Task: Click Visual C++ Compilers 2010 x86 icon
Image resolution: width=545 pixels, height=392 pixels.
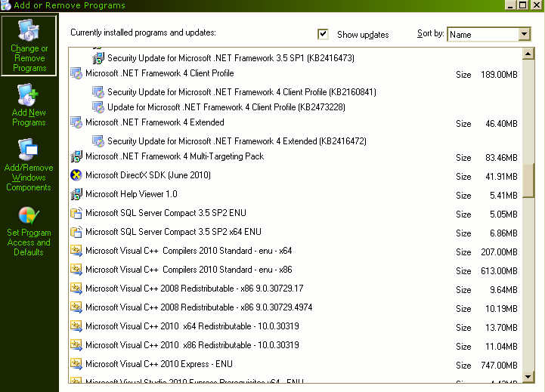Action: click(x=76, y=270)
